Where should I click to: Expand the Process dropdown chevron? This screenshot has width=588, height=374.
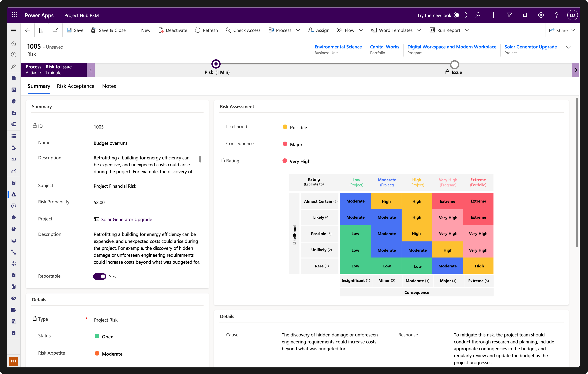[298, 30]
